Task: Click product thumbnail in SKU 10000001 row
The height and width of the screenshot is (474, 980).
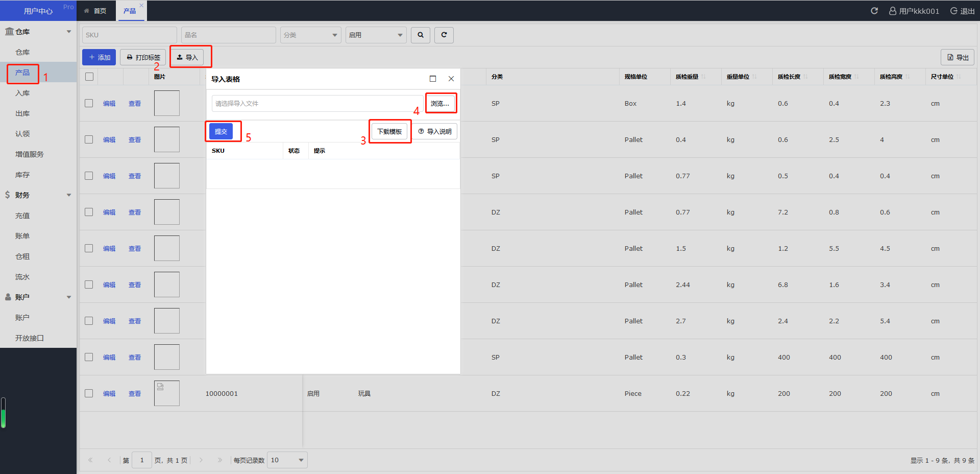Action: [x=167, y=393]
